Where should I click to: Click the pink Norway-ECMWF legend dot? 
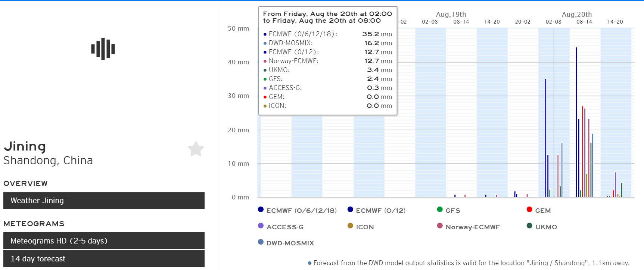point(440,226)
